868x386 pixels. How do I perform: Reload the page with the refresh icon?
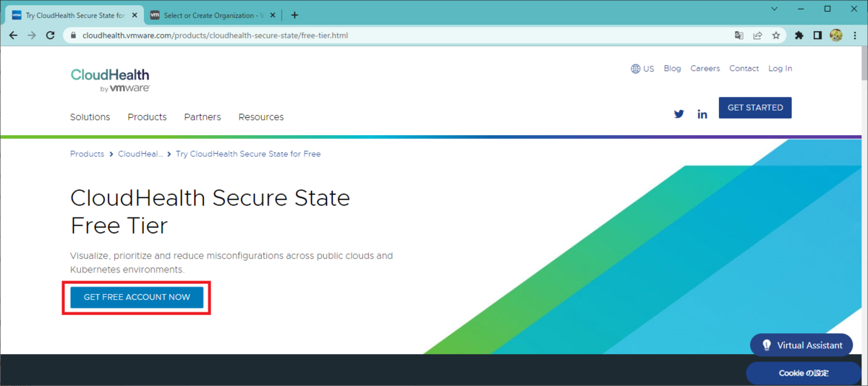(x=51, y=35)
